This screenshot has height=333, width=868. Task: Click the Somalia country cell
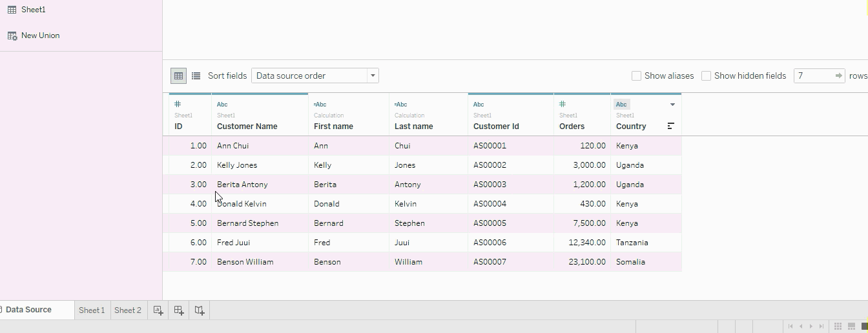tap(646, 262)
